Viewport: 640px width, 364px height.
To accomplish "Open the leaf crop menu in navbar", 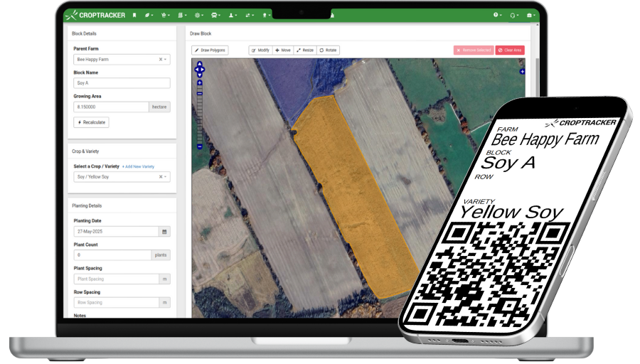I will (x=149, y=15).
